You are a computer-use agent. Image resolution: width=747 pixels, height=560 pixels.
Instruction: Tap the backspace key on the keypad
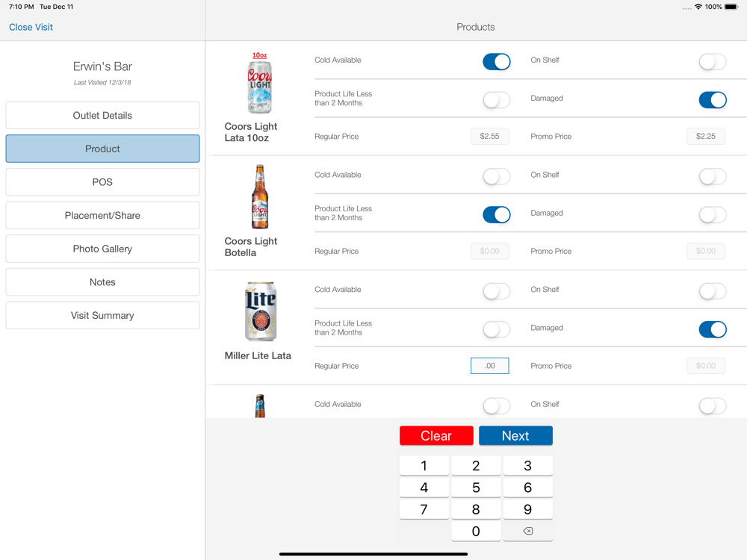(x=527, y=531)
